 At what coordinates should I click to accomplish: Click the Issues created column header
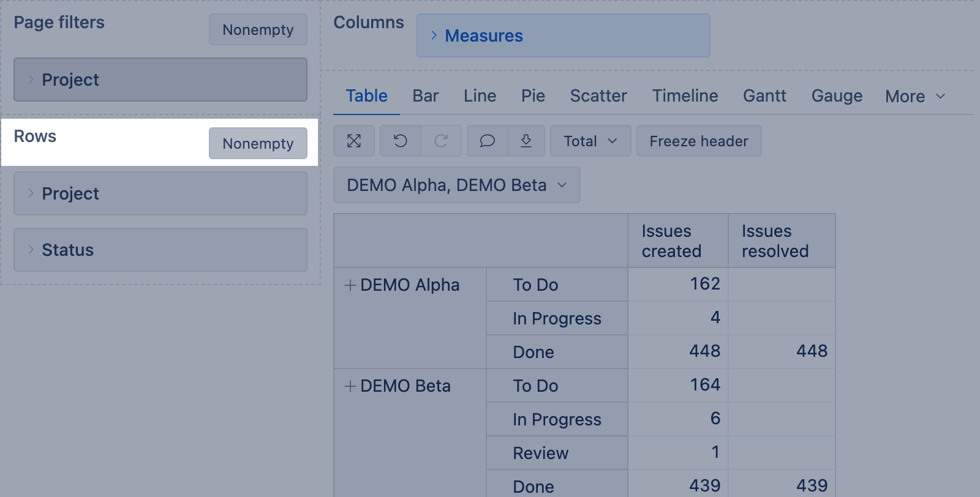click(x=671, y=241)
